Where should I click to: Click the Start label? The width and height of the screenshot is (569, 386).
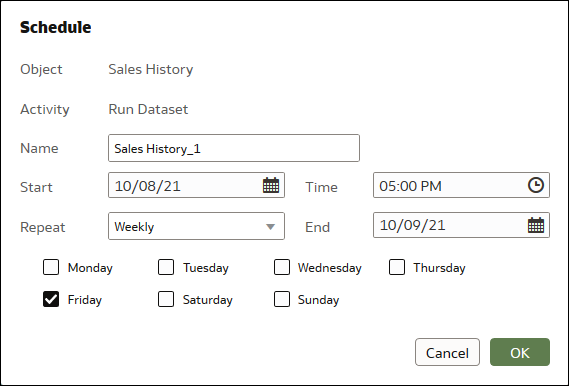[36, 187]
